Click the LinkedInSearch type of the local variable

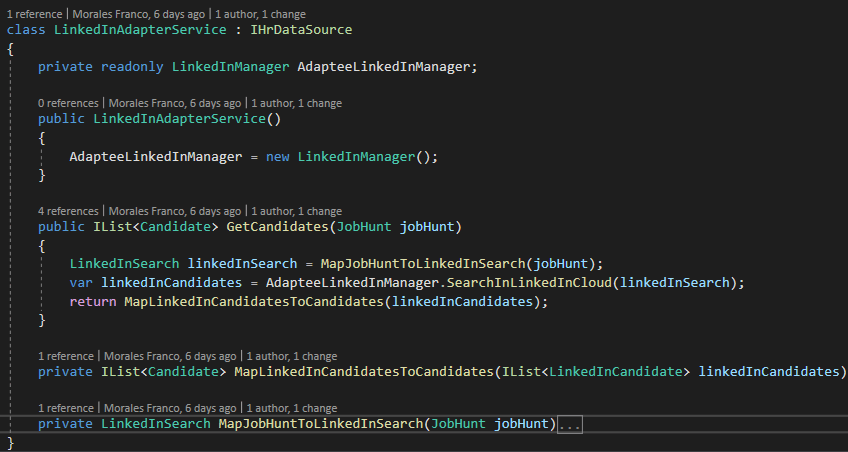[124, 264]
